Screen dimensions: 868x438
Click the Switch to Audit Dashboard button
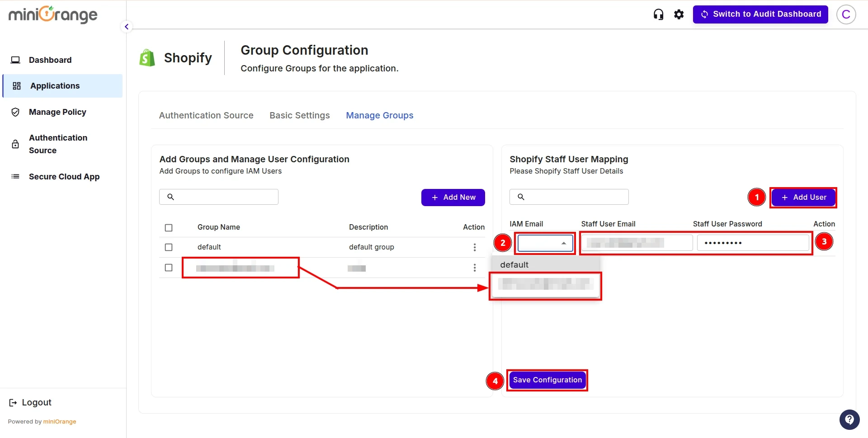coord(760,14)
